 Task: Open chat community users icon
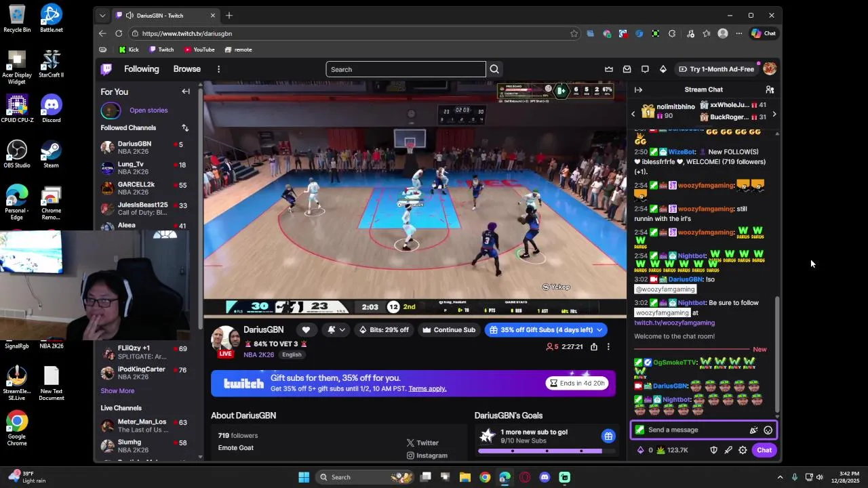click(x=770, y=89)
